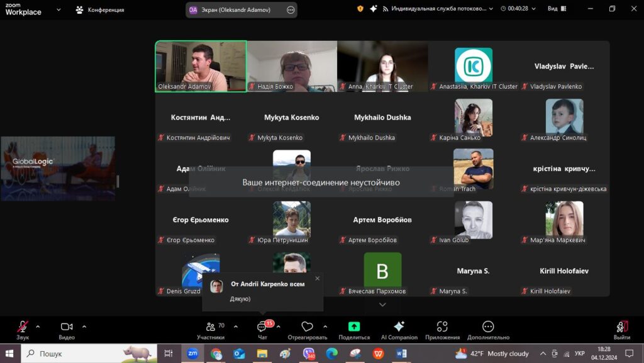Select Каріна Санько's participant tile

[474, 118]
